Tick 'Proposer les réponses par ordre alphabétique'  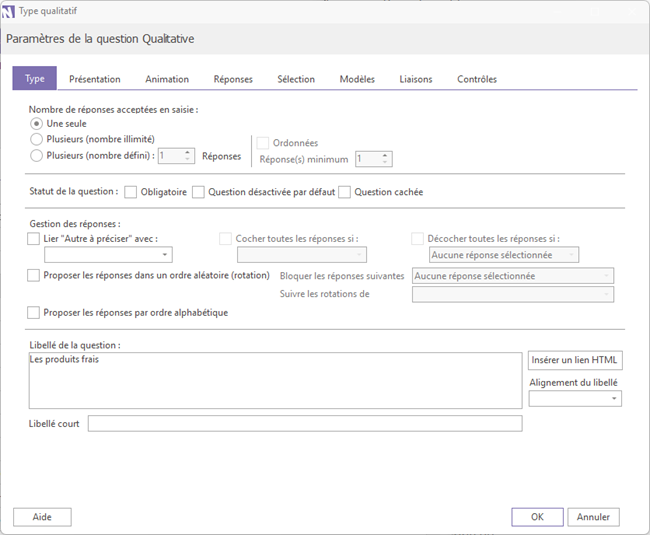(x=33, y=312)
